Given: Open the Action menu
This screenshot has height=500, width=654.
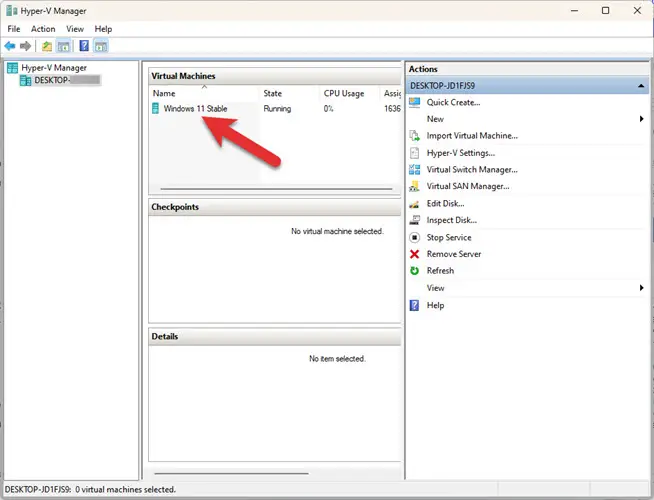Looking at the screenshot, I should click(43, 29).
